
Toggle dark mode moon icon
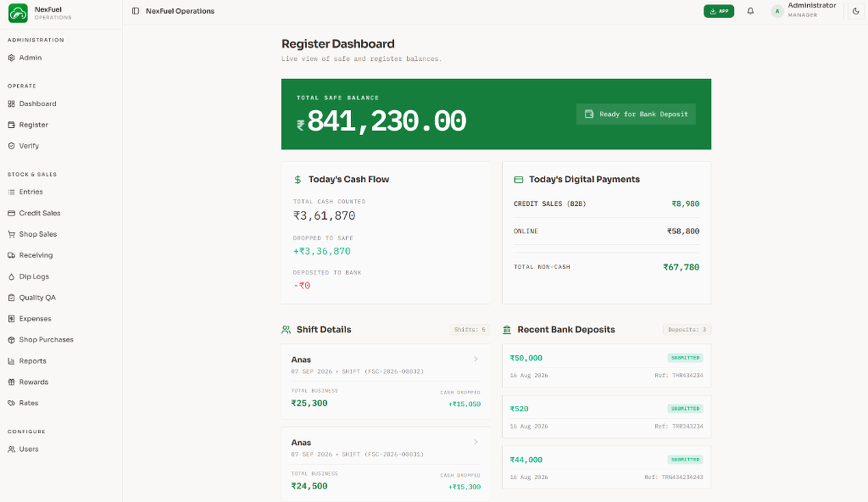(856, 11)
